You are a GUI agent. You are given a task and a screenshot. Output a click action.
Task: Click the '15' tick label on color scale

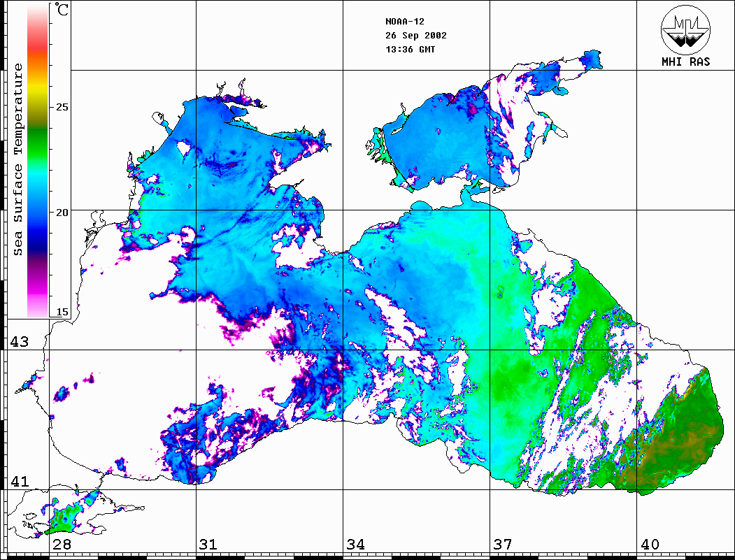62,312
